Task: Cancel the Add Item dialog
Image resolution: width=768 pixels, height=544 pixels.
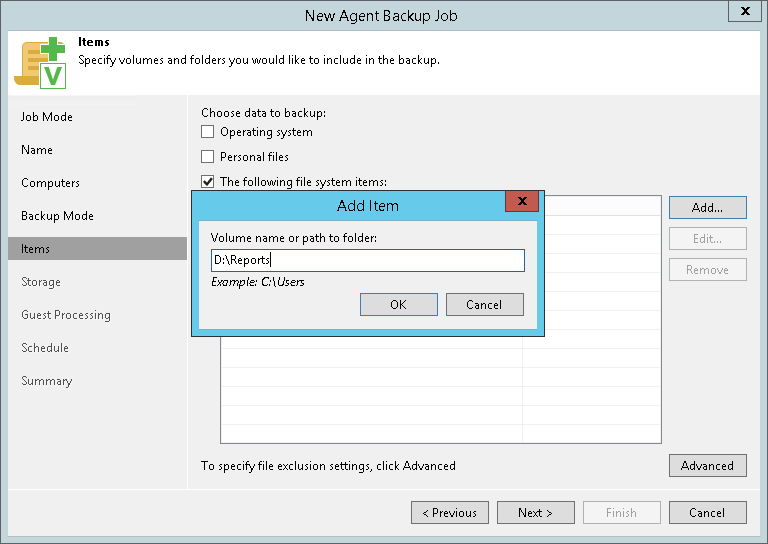Action: pyautogui.click(x=484, y=304)
